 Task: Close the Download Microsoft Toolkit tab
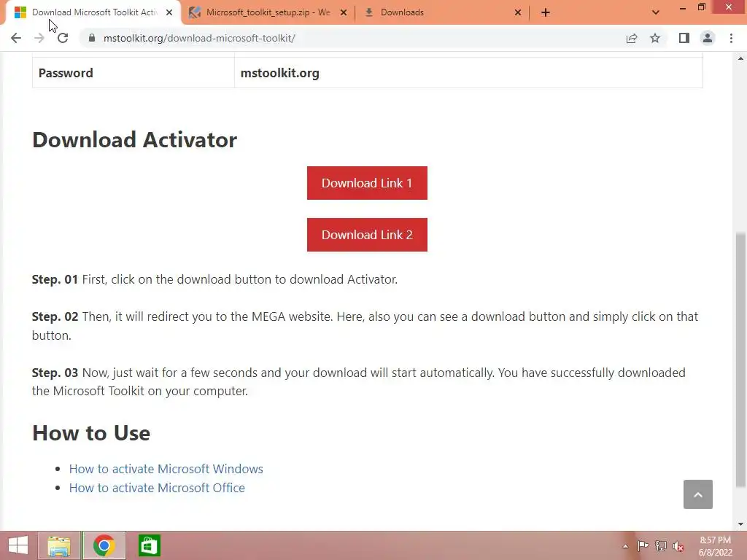point(169,12)
